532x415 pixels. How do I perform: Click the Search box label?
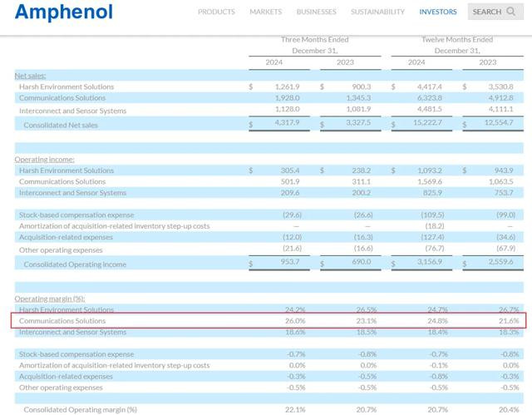click(x=487, y=12)
